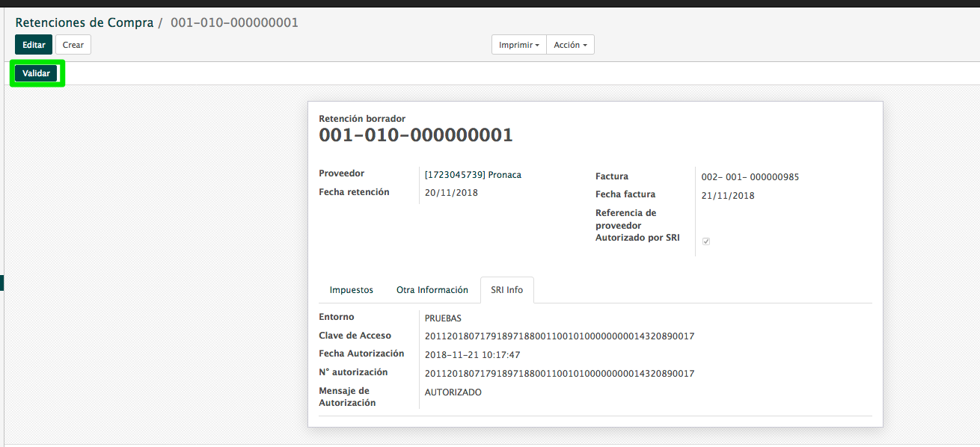This screenshot has height=447, width=980.
Task: Click the Crear button
Action: (73, 45)
